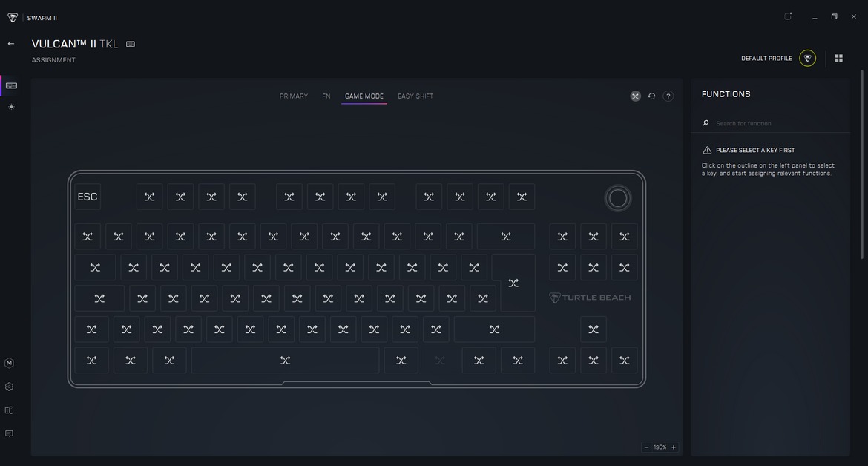Click the reset arrow icon above keyboard
Screen dimensions: 868x466
coord(651,96)
